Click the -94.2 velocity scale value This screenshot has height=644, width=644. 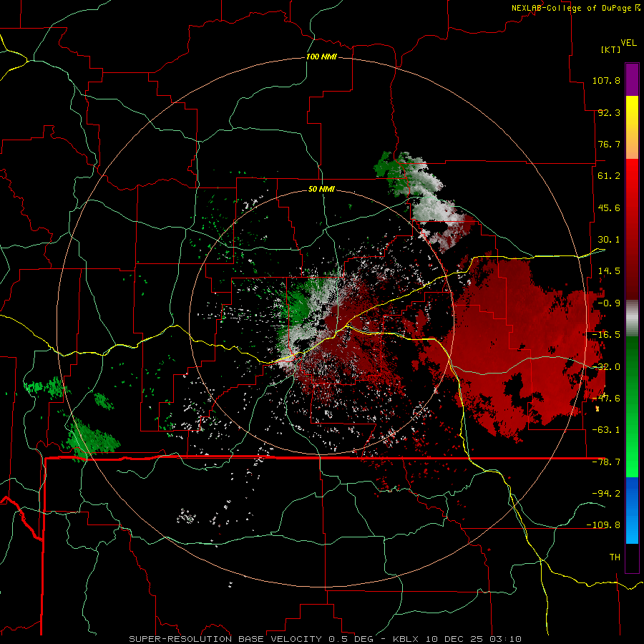point(606,494)
